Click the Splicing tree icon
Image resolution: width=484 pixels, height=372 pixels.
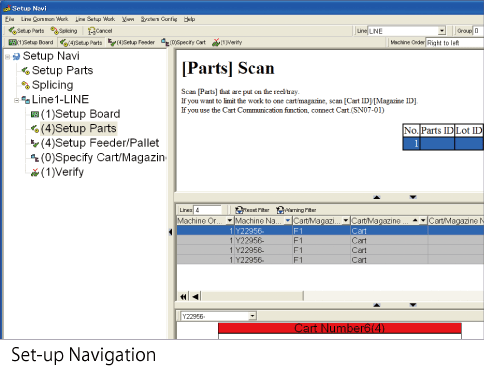pos(26,85)
